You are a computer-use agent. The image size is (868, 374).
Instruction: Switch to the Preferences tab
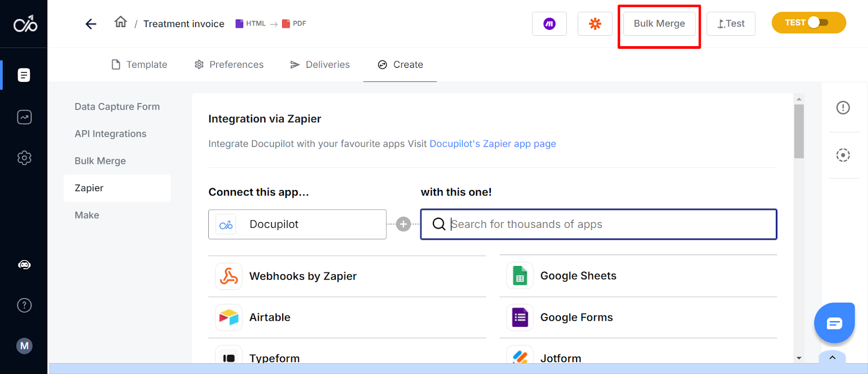click(x=229, y=65)
